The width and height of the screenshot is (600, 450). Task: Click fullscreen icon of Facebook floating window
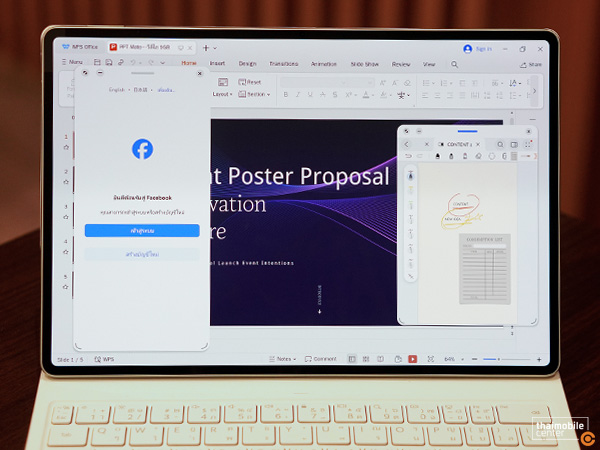click(x=85, y=72)
